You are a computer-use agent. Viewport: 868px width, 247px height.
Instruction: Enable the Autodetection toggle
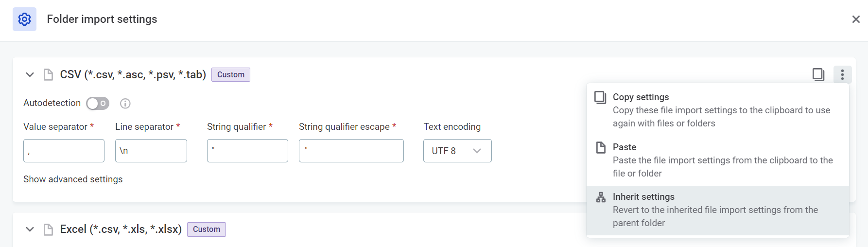pos(98,104)
